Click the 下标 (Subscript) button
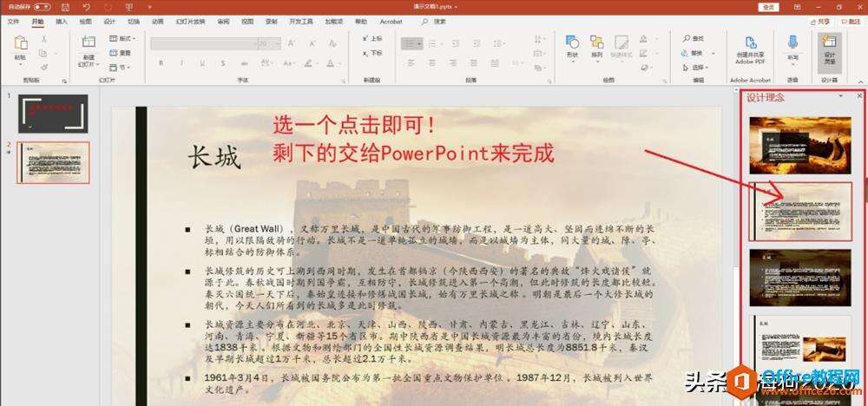This screenshot has width=868, height=406. [x=372, y=53]
